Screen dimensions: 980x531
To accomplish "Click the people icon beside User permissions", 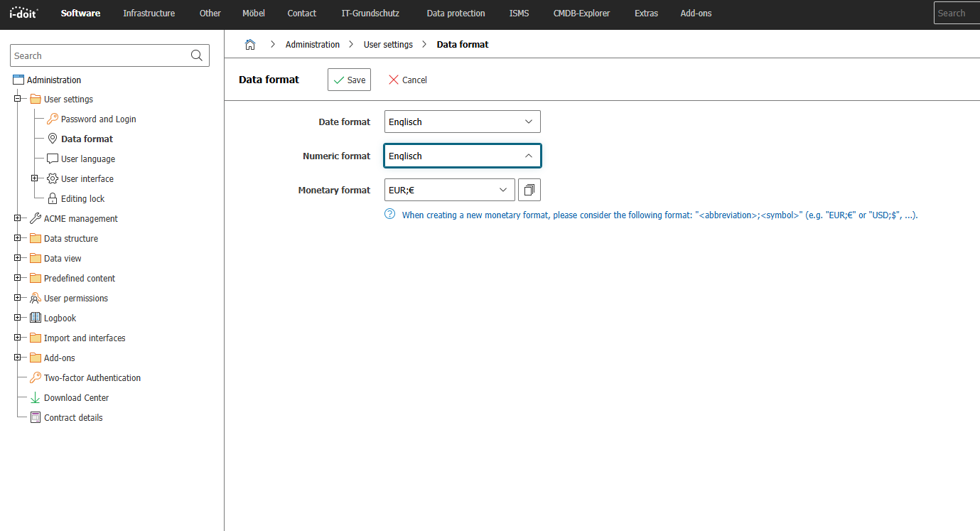I will coord(36,299).
